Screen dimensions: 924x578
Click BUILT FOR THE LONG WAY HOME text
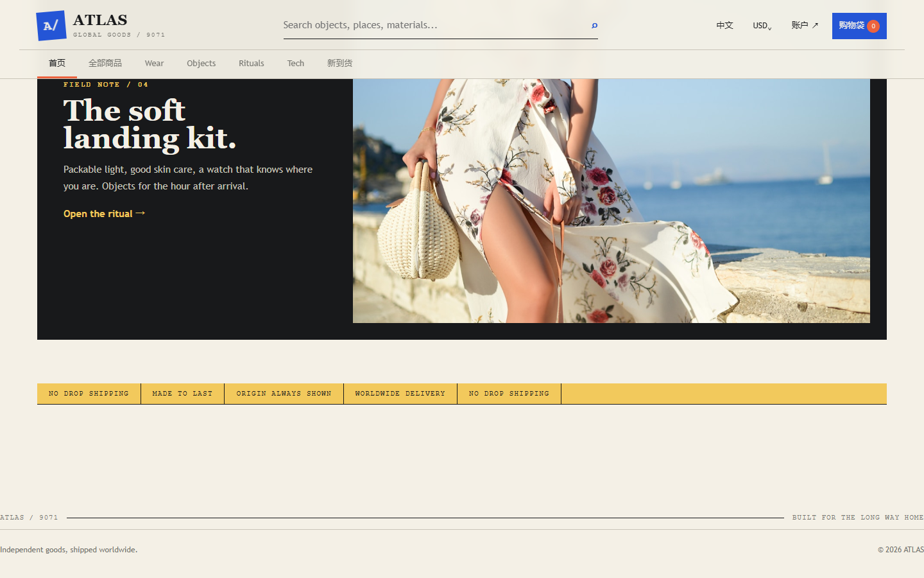click(858, 518)
